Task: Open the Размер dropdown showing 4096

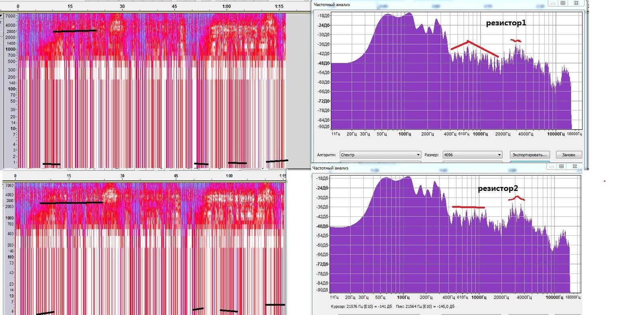Action: click(473, 155)
